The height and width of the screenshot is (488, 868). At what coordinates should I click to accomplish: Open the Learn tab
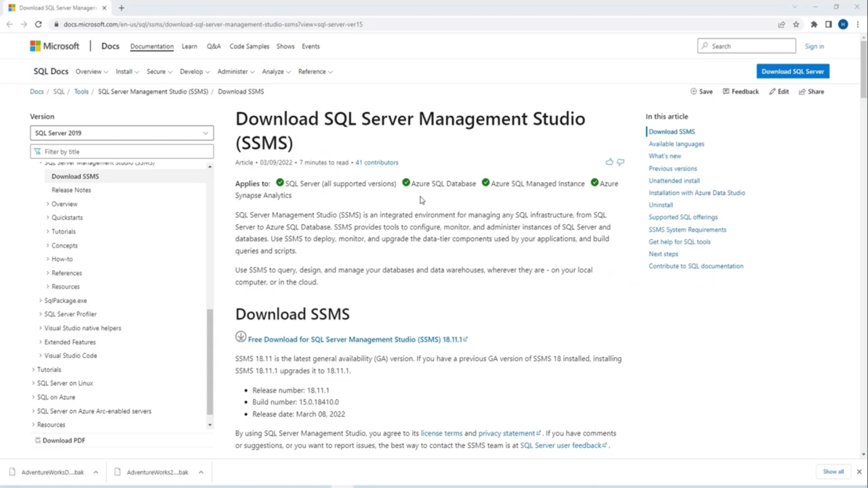tap(190, 46)
